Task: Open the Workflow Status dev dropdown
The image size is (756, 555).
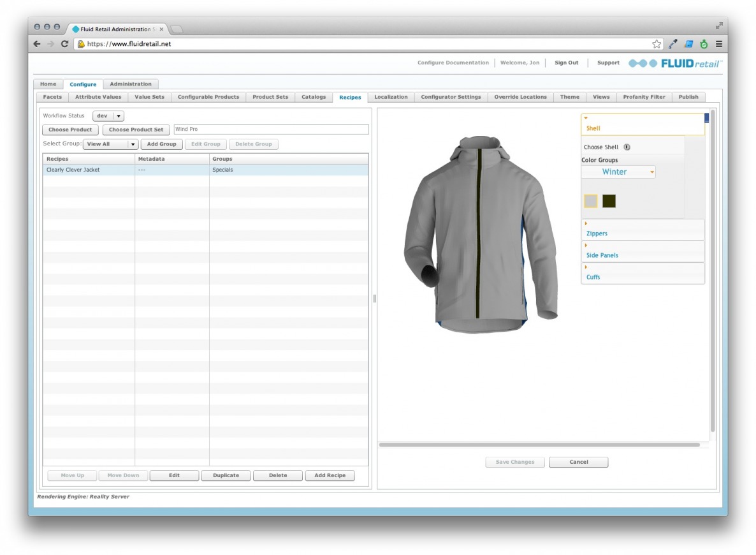Action: (x=107, y=115)
